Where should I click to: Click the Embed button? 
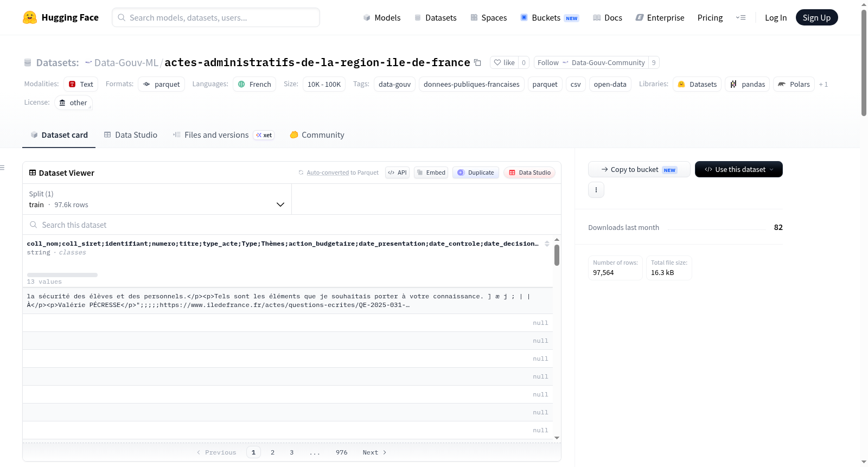click(431, 172)
